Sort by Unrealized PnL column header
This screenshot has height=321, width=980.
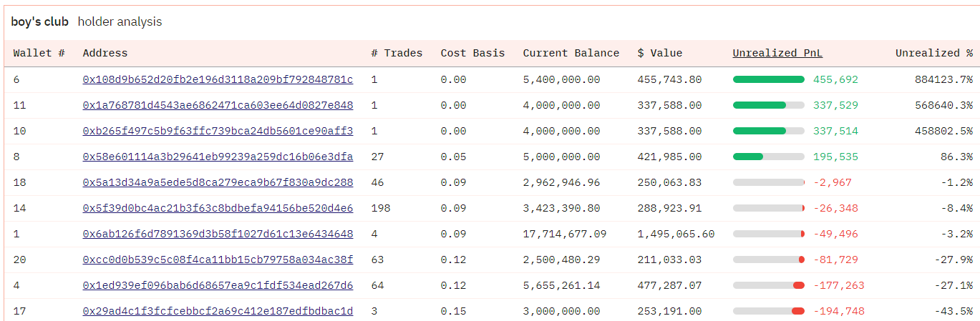click(x=777, y=53)
